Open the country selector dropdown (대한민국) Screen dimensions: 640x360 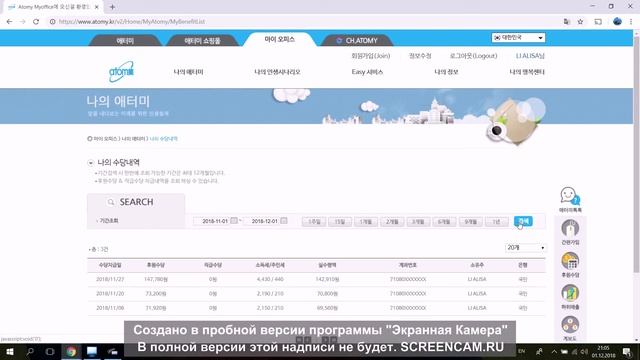click(x=518, y=38)
